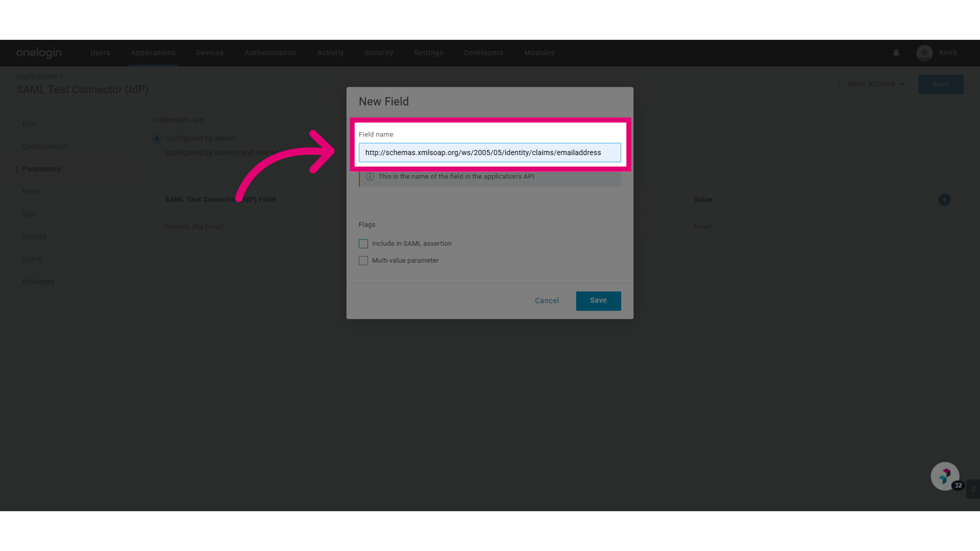The width and height of the screenshot is (980, 551).
Task: Cancel the New Field dialog
Action: click(547, 301)
